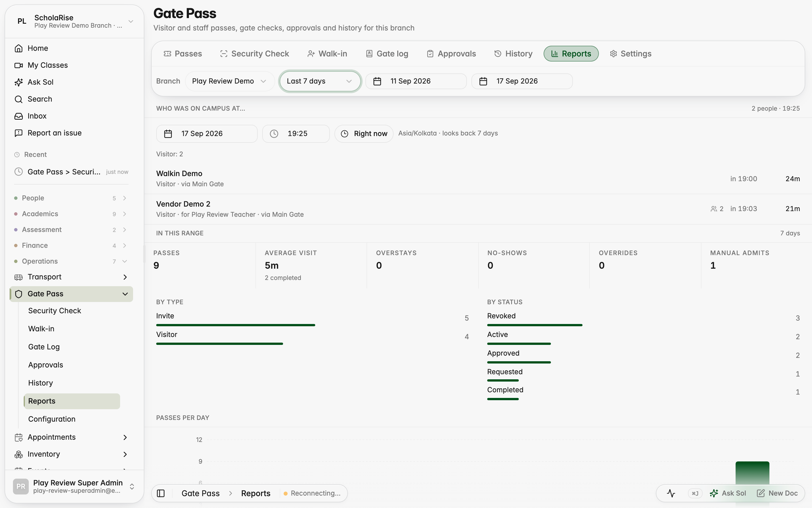Click calendar icon beside second 17 Sep 2026 range field
This screenshot has width=812, height=508.
coord(483,81)
